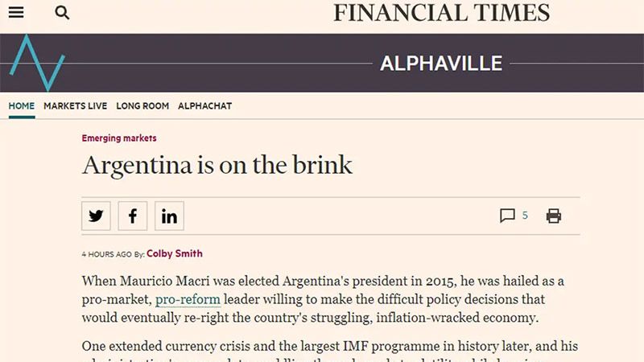The height and width of the screenshot is (362, 644).
Task: Click the ALPHAVILLE banner title
Action: pos(441,63)
